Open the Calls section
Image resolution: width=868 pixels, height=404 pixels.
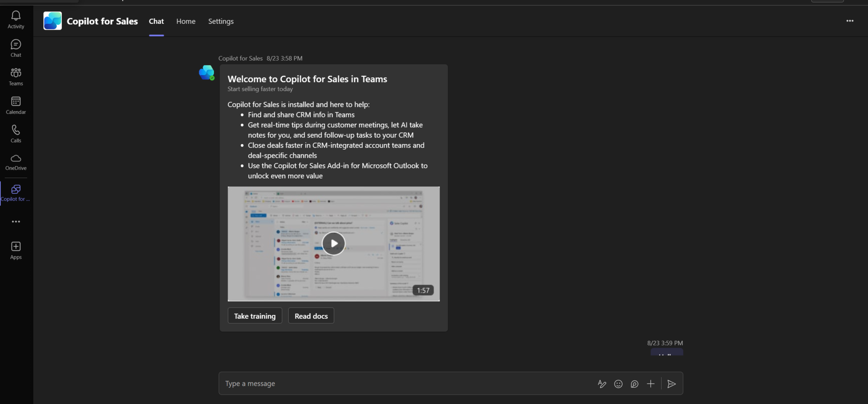[16, 133]
